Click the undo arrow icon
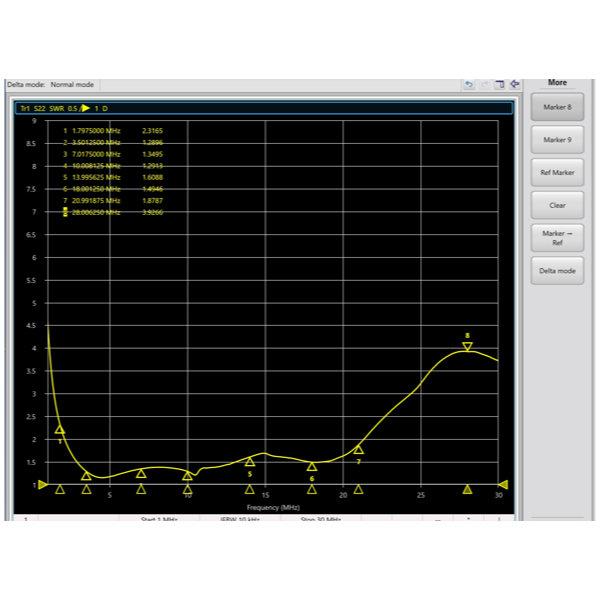This screenshot has width=600, height=600. click(x=469, y=84)
